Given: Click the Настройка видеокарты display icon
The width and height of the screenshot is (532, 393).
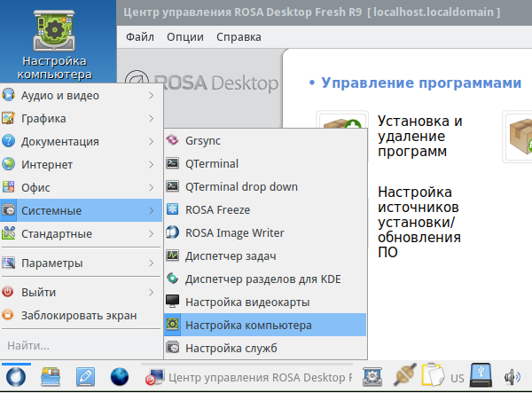Looking at the screenshot, I should coord(172,302).
